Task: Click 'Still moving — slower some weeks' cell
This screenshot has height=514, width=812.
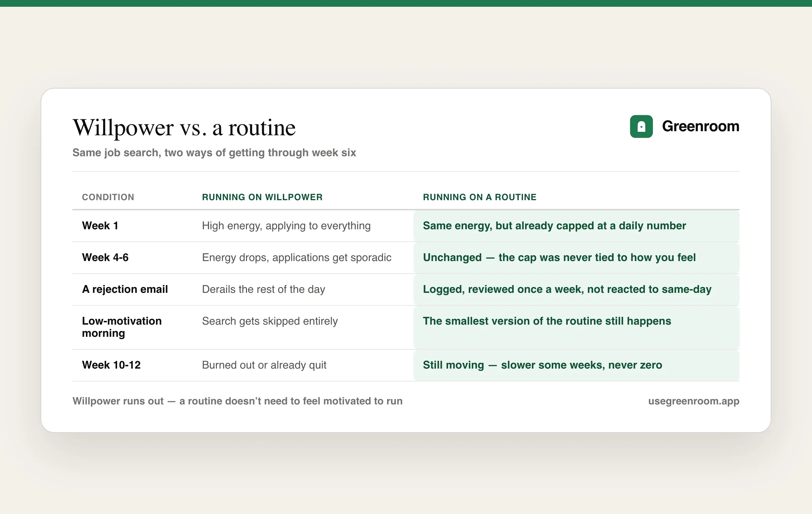Action: (576, 365)
